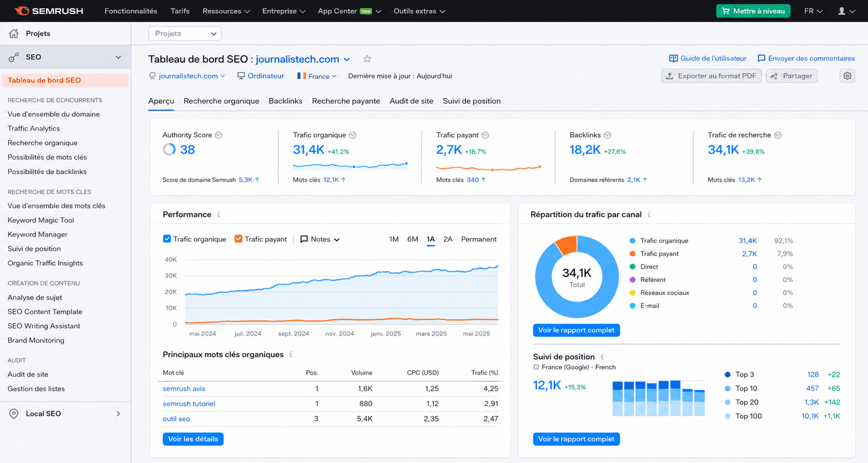
Task: Click Performance info icon
Action: (x=219, y=215)
